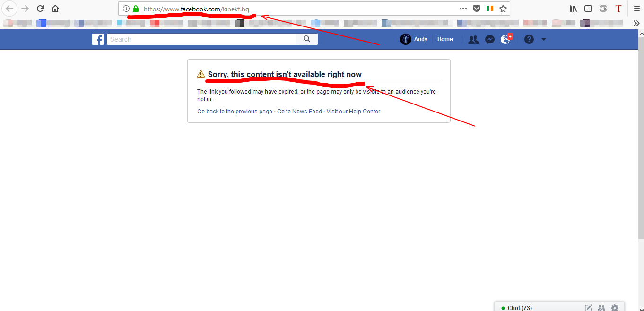Click the red T extension icon

click(618, 9)
